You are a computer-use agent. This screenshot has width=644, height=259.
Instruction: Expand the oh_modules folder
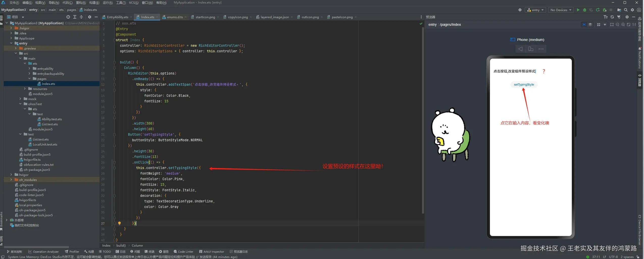pos(11,180)
